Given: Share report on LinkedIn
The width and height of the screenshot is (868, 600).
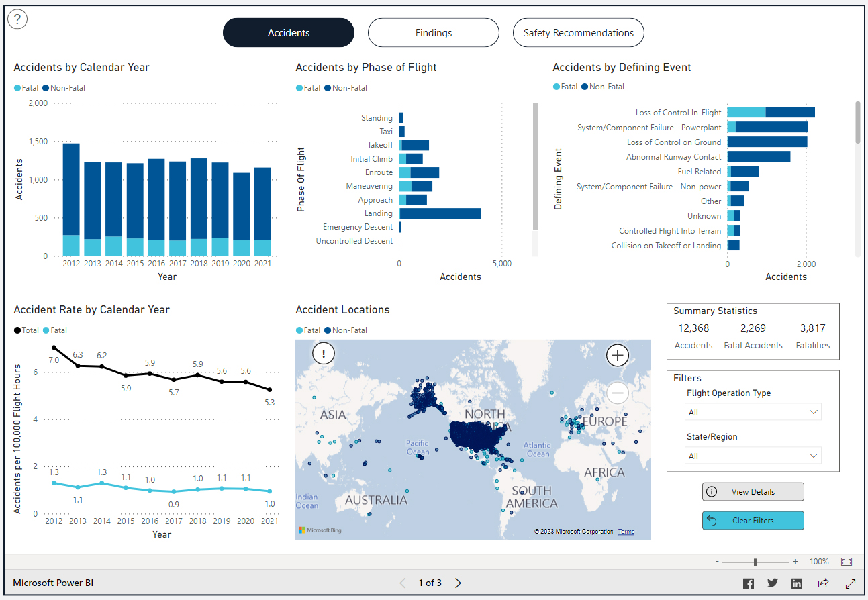Looking at the screenshot, I should tap(797, 583).
